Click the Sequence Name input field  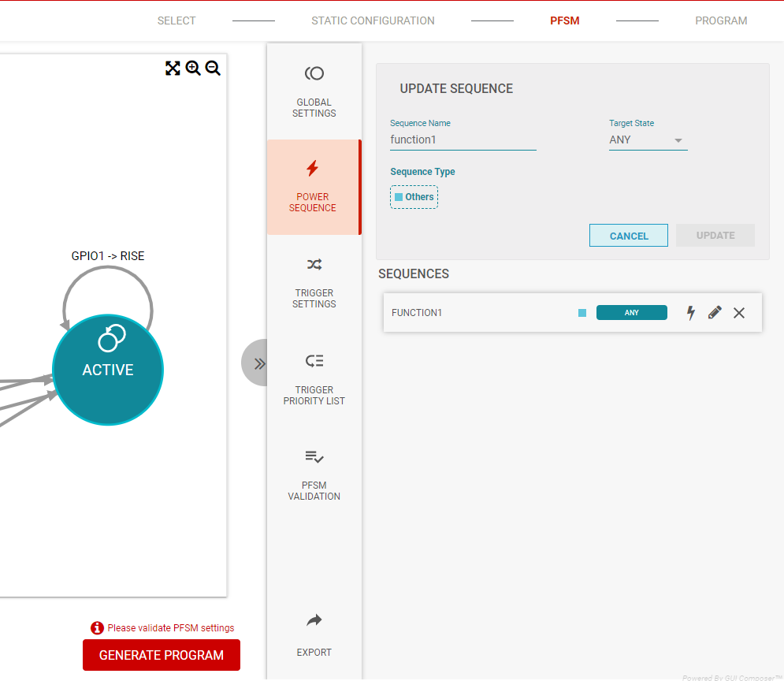click(463, 140)
